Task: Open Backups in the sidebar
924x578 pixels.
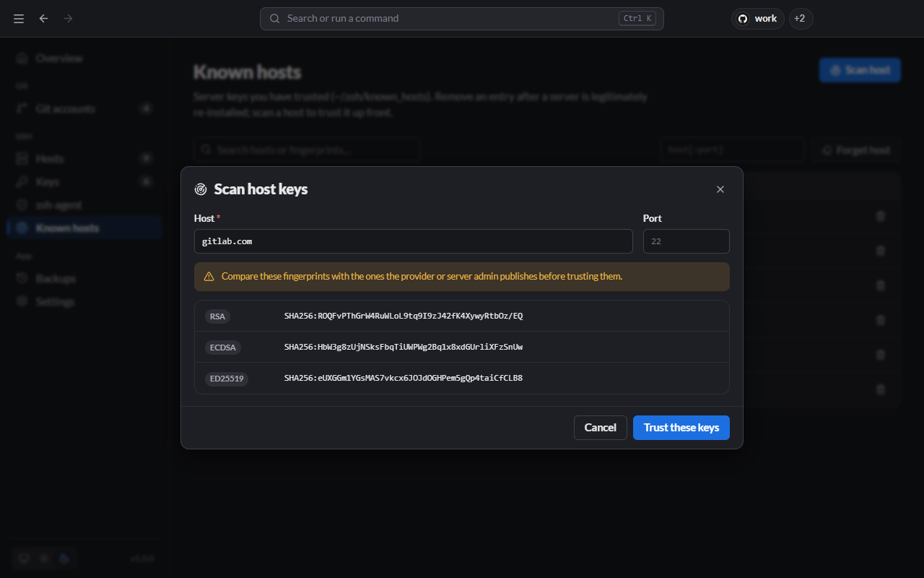Action: (85, 278)
